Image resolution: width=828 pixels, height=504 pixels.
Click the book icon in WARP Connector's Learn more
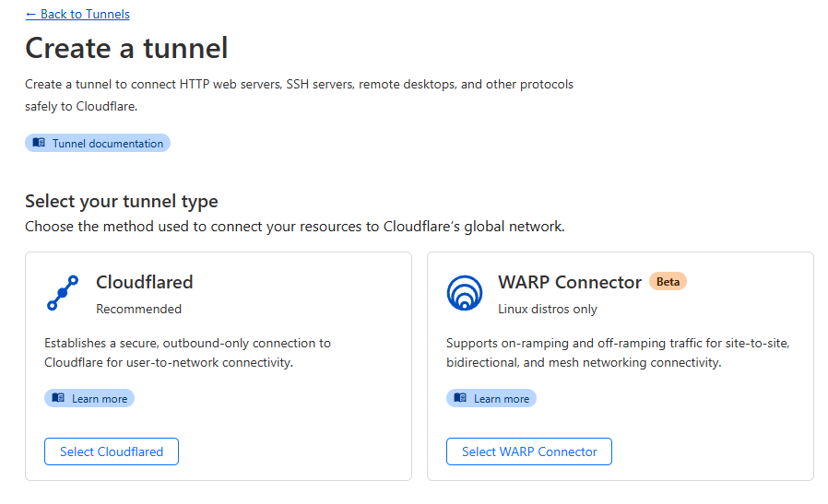tap(460, 398)
